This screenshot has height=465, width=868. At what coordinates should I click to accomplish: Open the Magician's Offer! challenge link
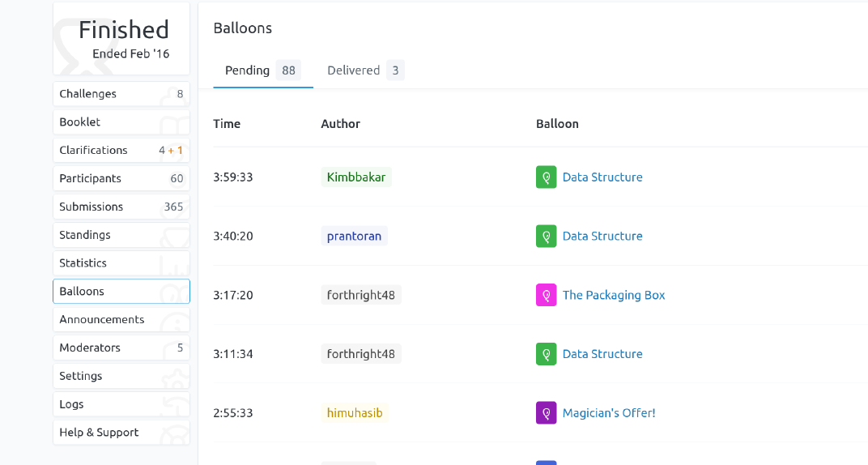[x=609, y=413]
